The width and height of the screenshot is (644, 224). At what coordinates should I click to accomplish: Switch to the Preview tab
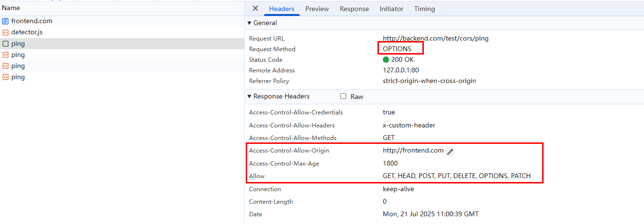pos(317,9)
